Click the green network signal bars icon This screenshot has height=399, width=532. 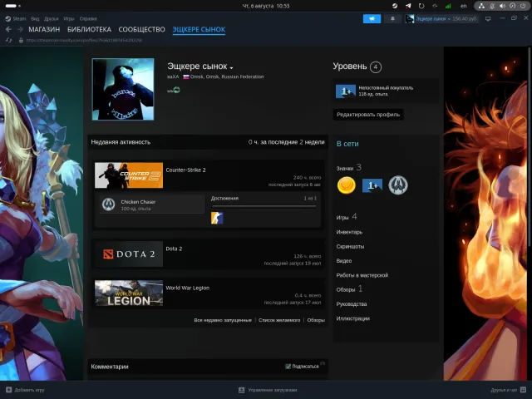pos(448,6)
